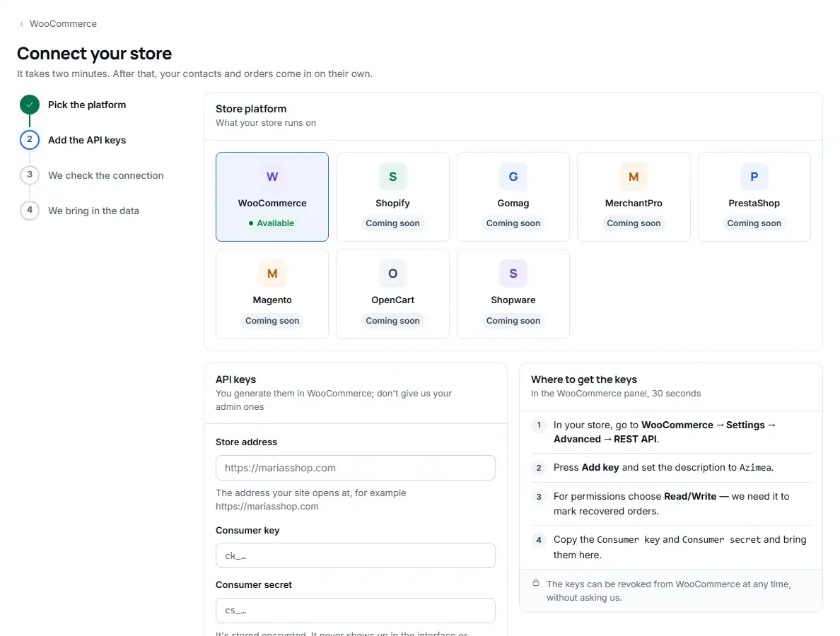
Task: Click the Where to get the keys title
Action: 584,379
